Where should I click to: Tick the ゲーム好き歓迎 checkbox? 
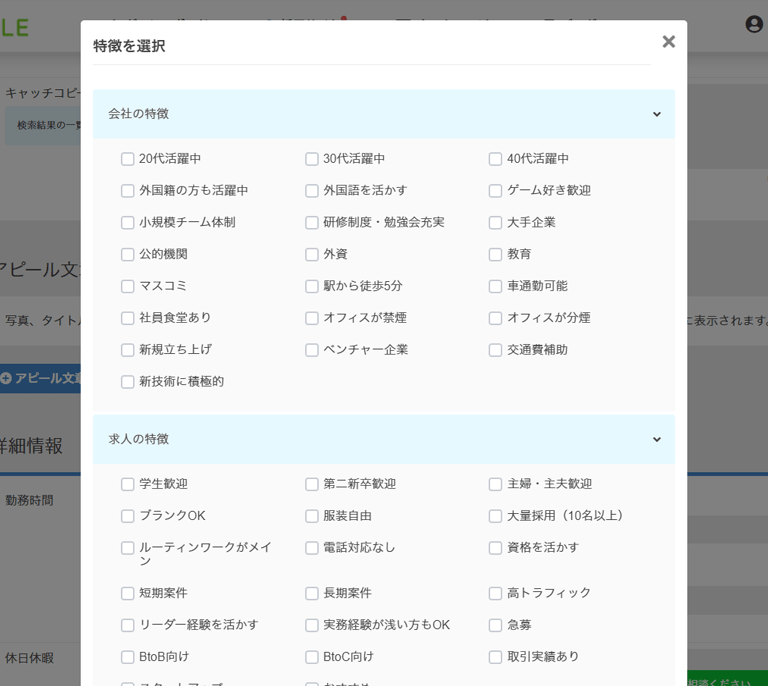point(495,191)
